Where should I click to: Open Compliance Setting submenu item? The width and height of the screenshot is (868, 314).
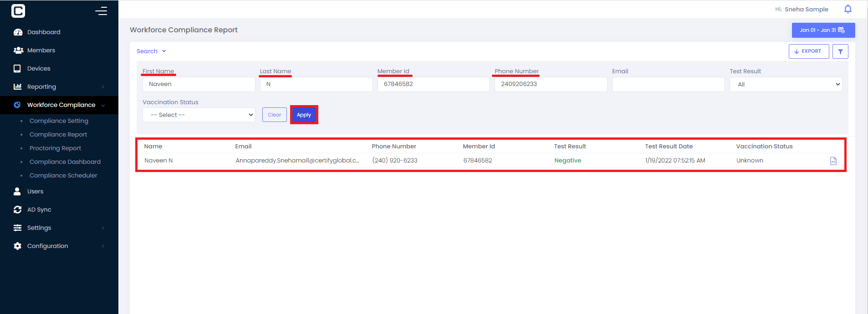coord(59,121)
